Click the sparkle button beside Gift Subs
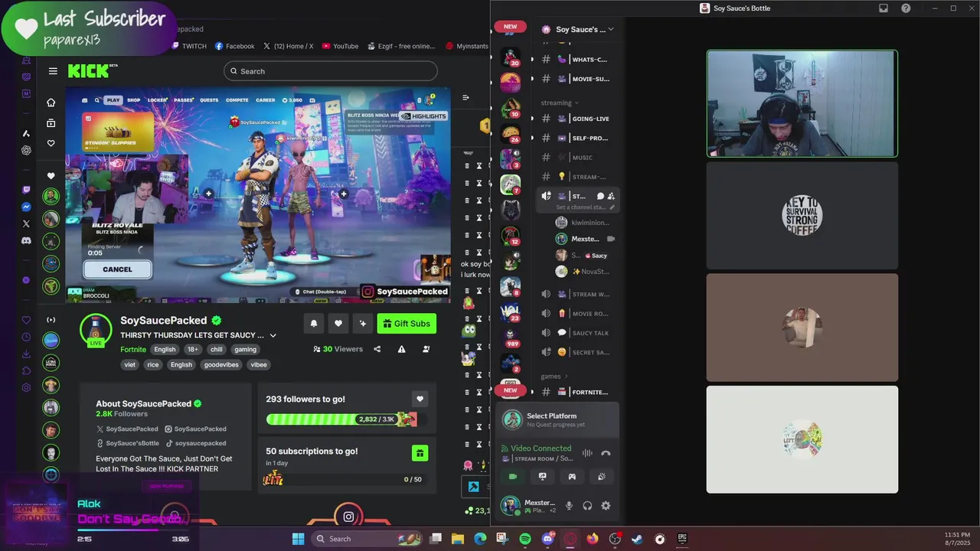The width and height of the screenshot is (980, 551). 363,324
